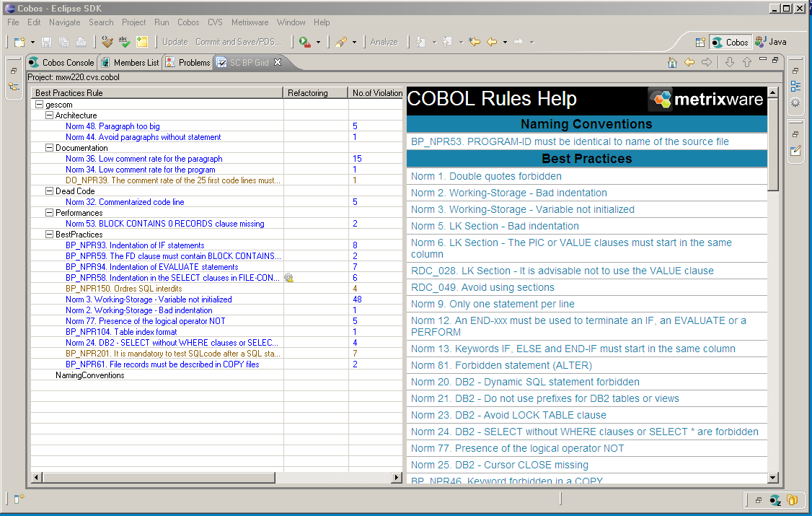Click the view's up arrow icon
The height and width of the screenshot is (516, 812).
[747, 63]
